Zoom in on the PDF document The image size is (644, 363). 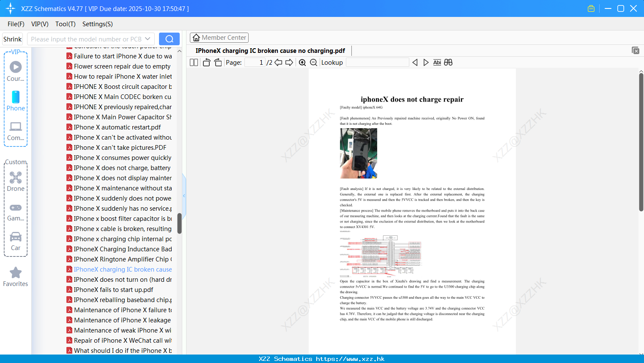point(302,63)
